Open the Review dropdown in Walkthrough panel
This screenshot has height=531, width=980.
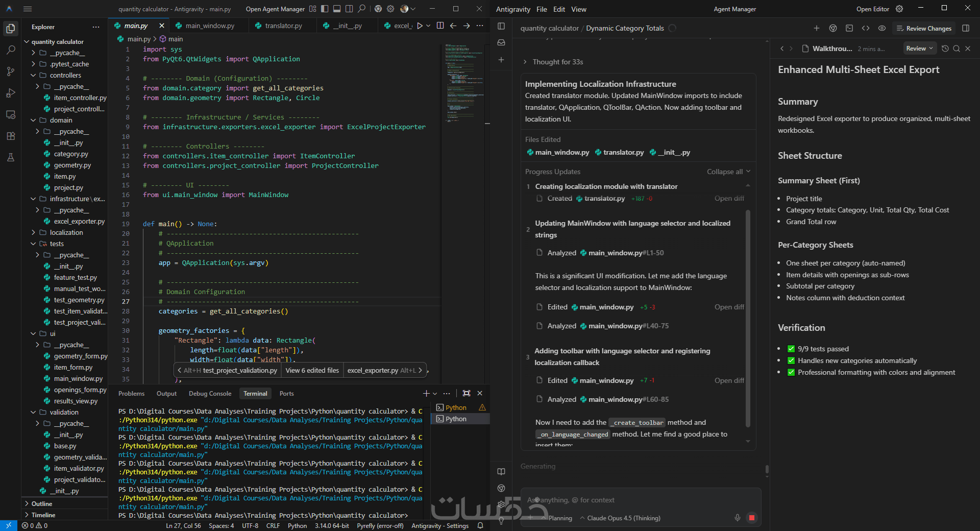point(919,49)
